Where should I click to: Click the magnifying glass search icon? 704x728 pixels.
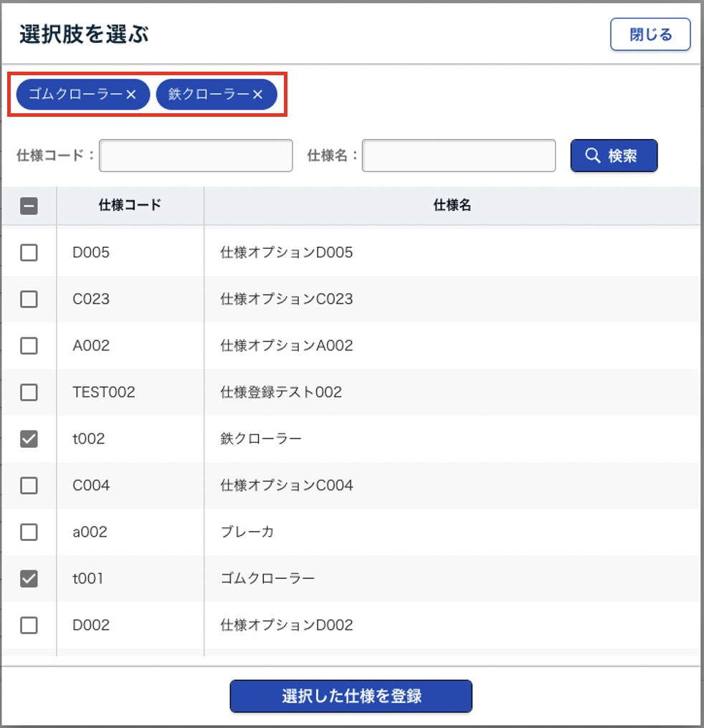(x=592, y=155)
